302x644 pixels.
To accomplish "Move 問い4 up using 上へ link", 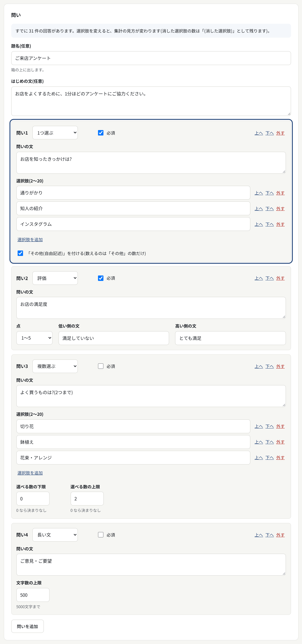I will pos(259,535).
